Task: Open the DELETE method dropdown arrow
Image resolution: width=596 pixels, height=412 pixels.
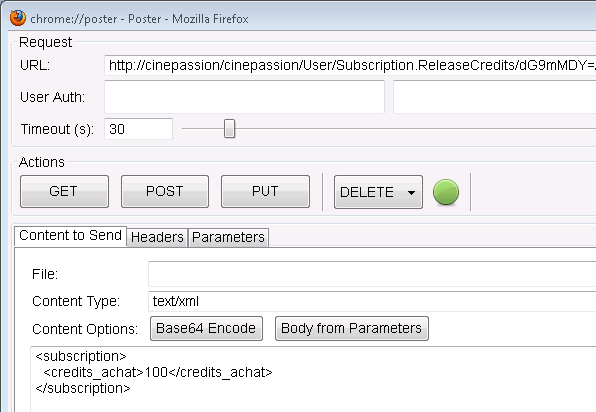Action: pos(411,193)
